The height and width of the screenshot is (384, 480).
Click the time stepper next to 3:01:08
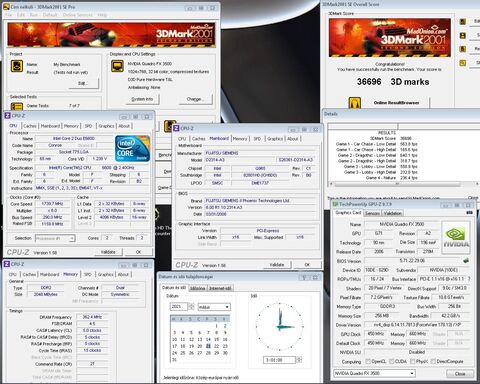coord(299,360)
